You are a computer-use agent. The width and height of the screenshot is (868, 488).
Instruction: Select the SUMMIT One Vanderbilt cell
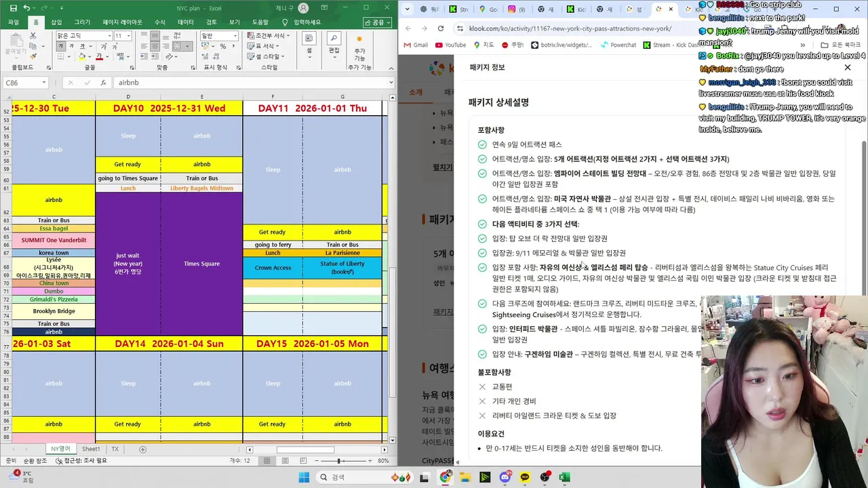point(54,240)
